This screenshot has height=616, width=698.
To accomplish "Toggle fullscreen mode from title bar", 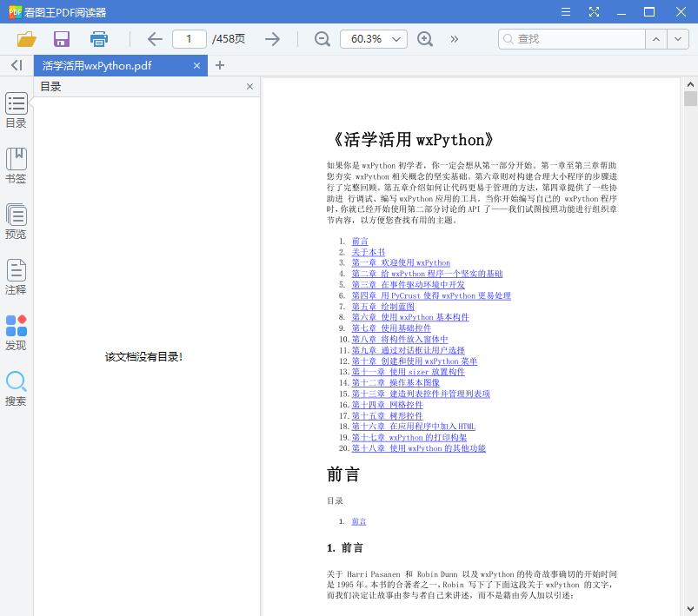I will click(x=595, y=11).
